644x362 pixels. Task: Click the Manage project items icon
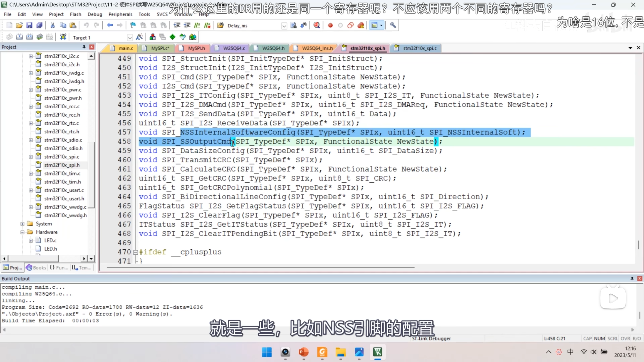(x=152, y=37)
